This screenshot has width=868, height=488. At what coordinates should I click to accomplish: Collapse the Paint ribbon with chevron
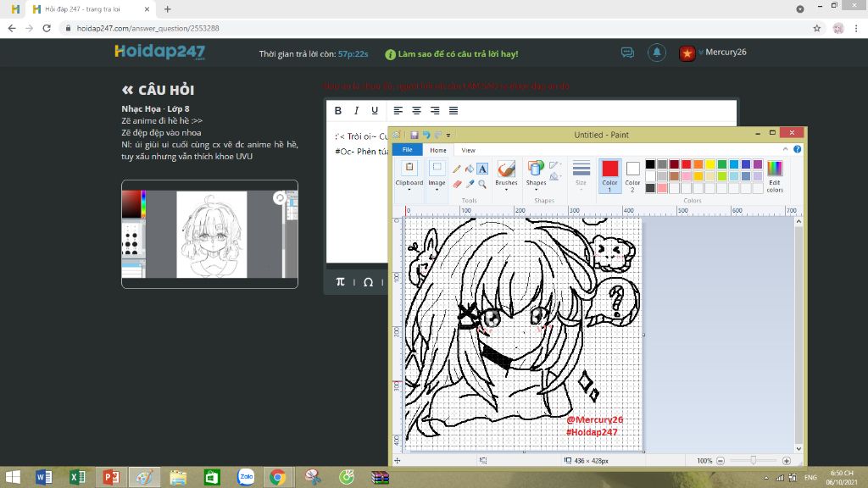[x=785, y=149]
